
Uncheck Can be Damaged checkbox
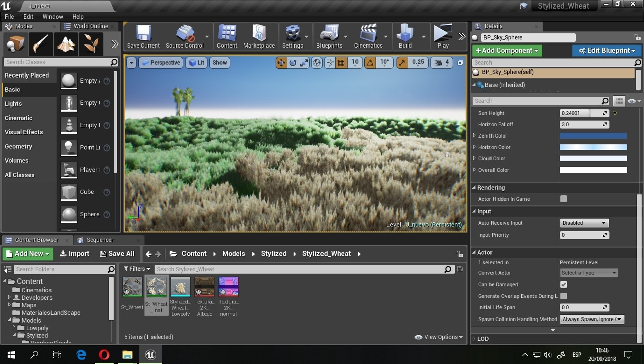563,285
